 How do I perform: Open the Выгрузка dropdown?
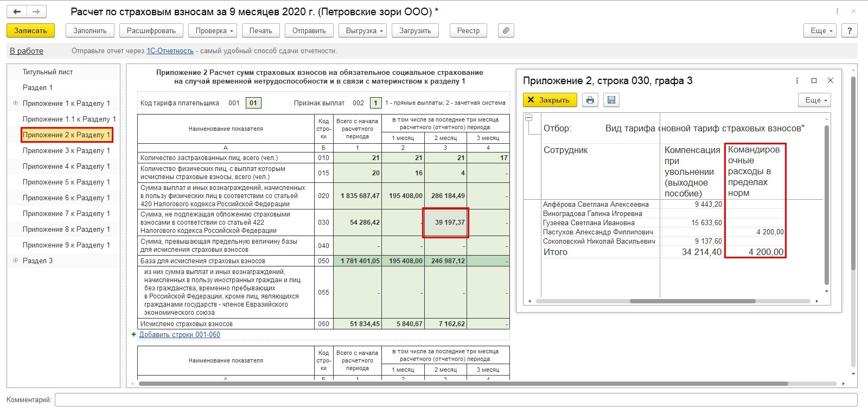[364, 31]
